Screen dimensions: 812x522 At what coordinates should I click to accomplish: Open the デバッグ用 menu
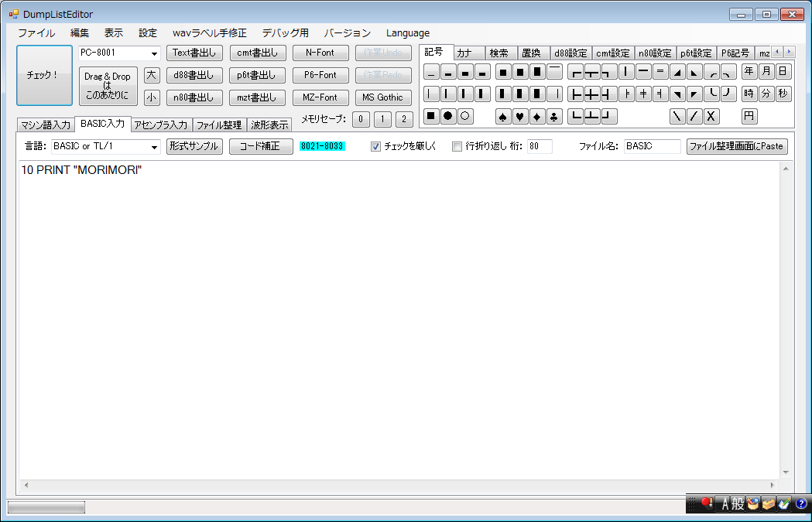coord(285,33)
